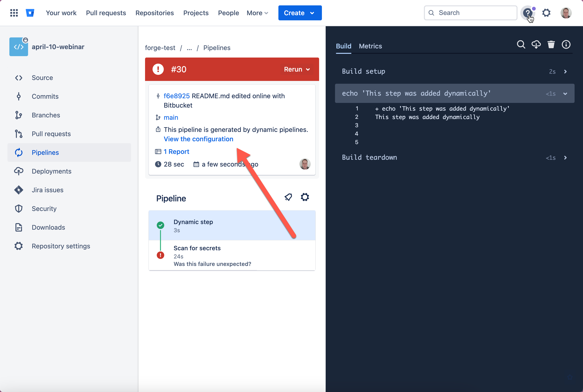The height and width of the screenshot is (392, 583).
Task: Search within the build log
Action: pyautogui.click(x=521, y=44)
